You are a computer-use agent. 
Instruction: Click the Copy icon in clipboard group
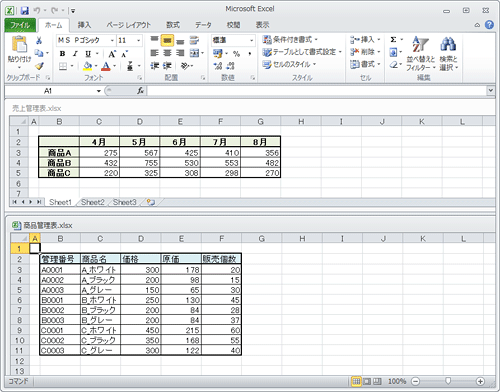[39, 53]
